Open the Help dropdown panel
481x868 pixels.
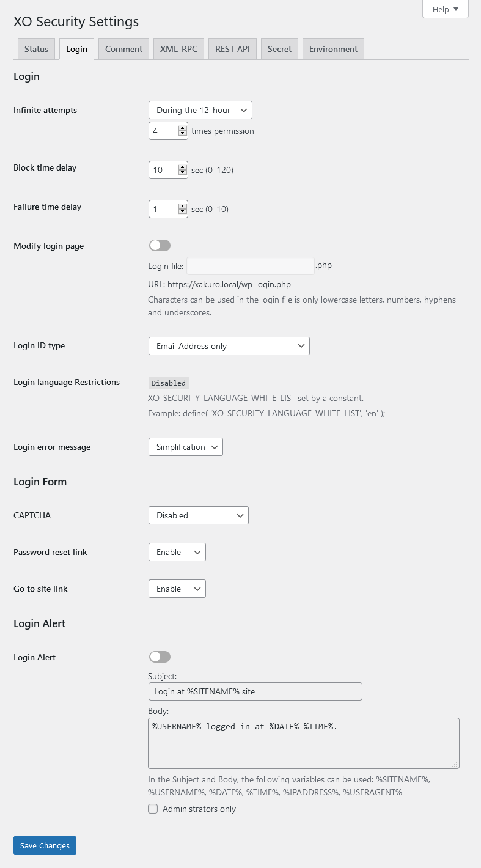pyautogui.click(x=446, y=9)
